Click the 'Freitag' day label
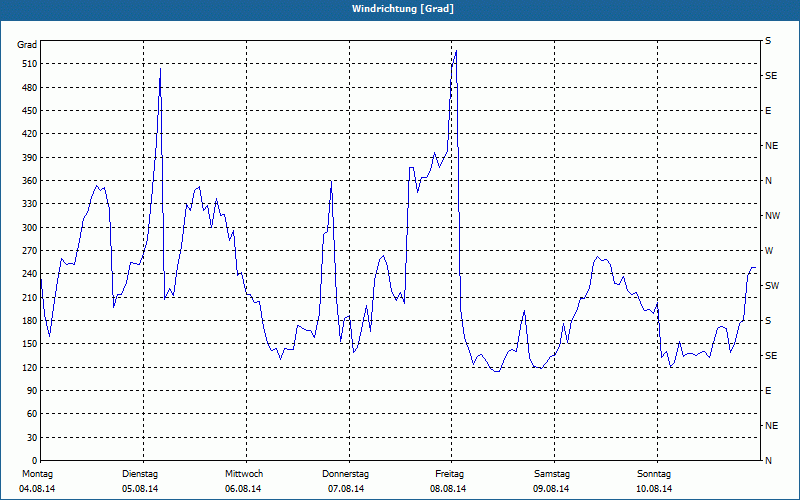The height and width of the screenshot is (500, 800). coord(449,474)
